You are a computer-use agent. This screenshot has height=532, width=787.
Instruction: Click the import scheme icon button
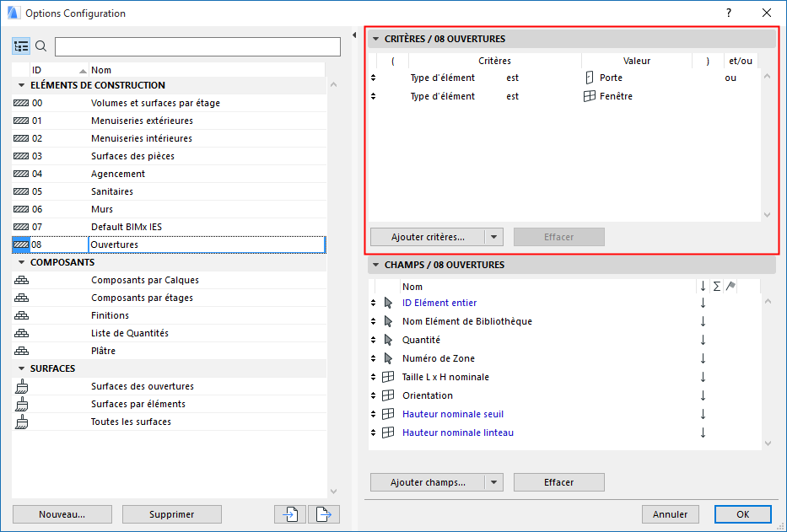point(289,514)
